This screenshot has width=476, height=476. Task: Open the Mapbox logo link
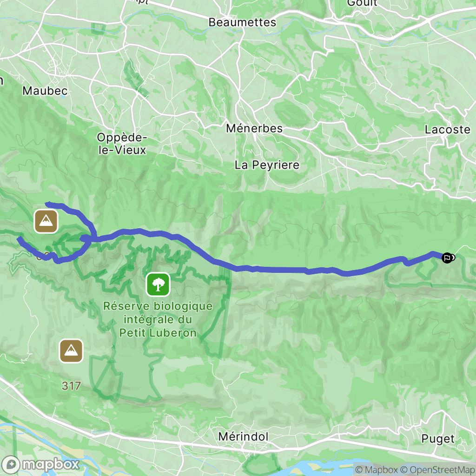pos(40,464)
